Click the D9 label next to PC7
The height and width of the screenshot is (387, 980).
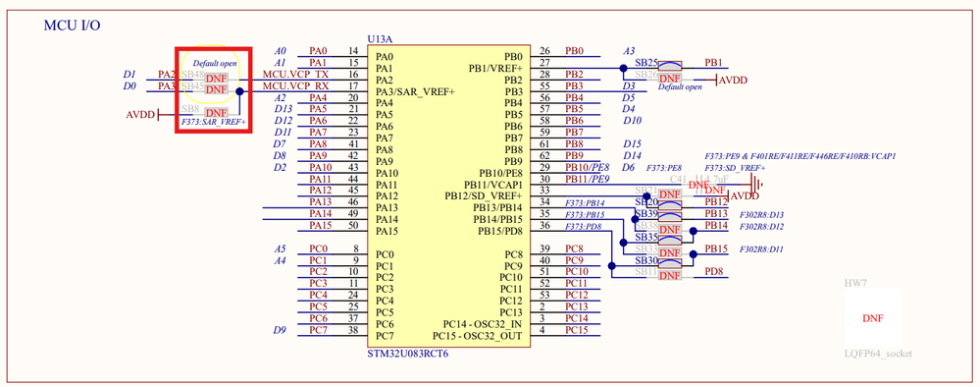tap(280, 330)
